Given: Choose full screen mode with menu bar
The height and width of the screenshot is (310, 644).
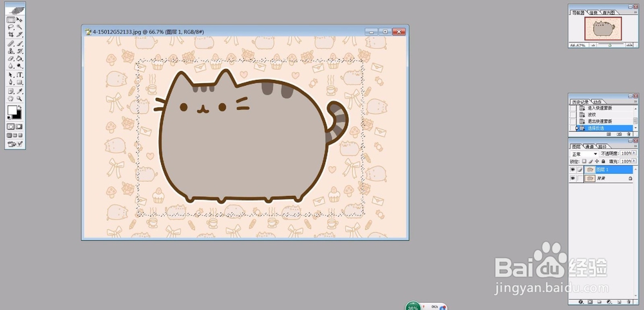Looking at the screenshot, I should click(15, 135).
